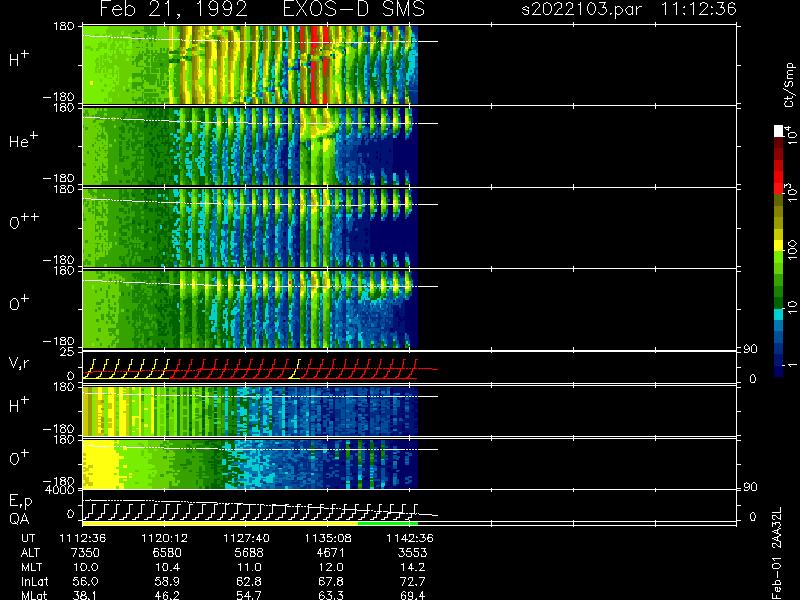Screen dimensions: 800x600
Task: Click the vertical 'Feb-01 2AA32L' text
Action: tap(777, 553)
